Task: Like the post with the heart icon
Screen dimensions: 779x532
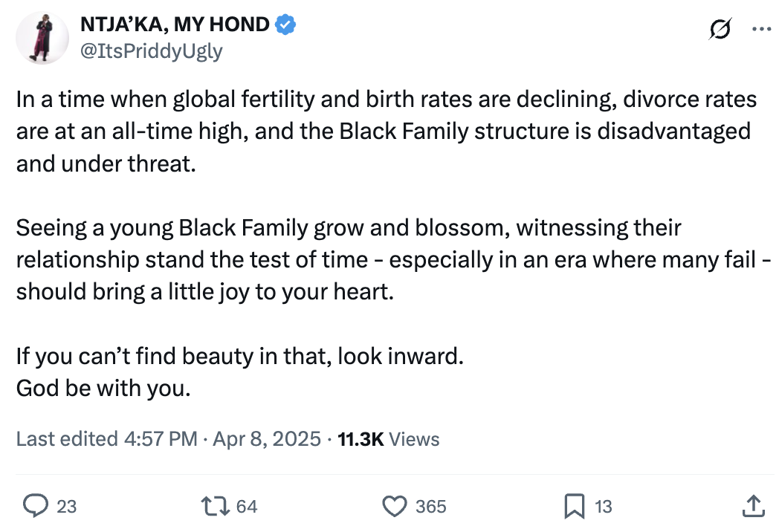Action: (x=395, y=506)
